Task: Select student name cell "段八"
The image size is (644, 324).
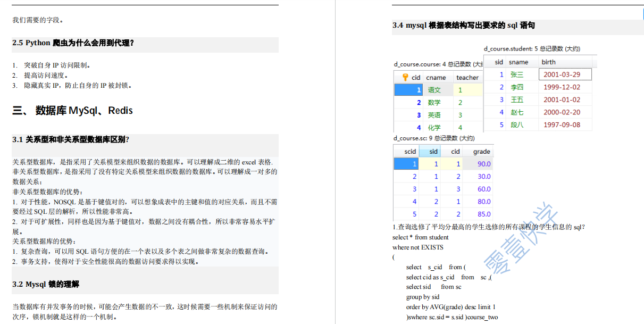Action: pos(517,125)
